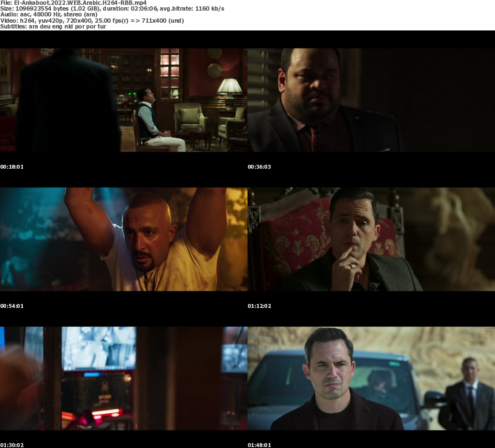Click the 00:54:01 timestamp label
This screenshot has width=495, height=448.
[12, 306]
